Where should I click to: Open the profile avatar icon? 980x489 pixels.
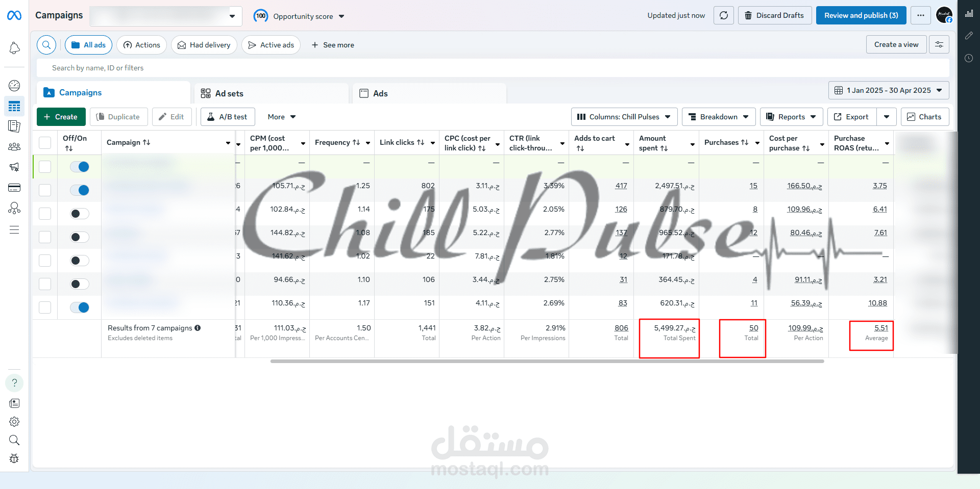pos(944,15)
